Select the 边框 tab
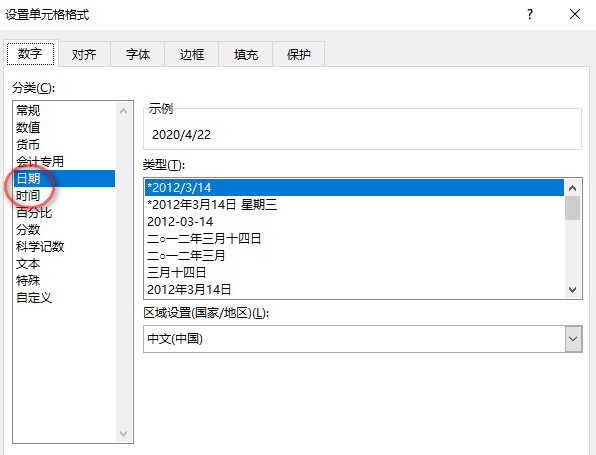The width and height of the screenshot is (596, 455). (x=192, y=54)
